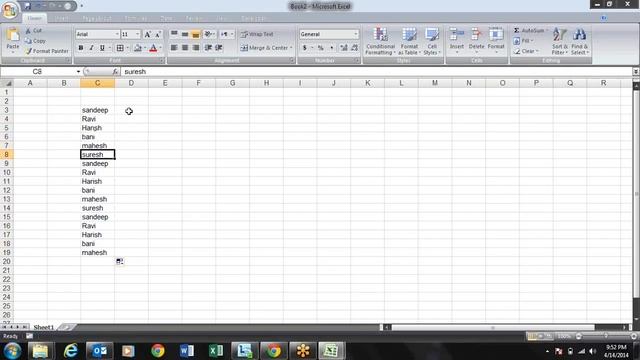
Task: Open Find & Select
Action: click(579, 41)
